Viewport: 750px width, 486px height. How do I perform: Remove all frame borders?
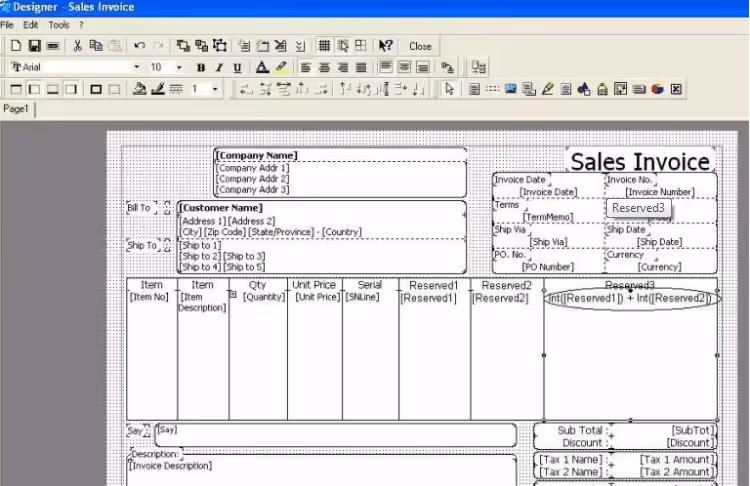(114, 89)
